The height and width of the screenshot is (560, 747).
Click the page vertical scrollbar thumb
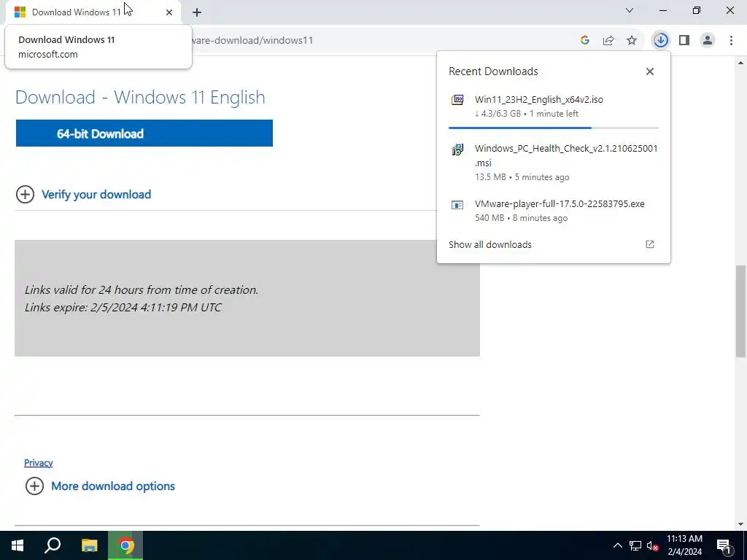741,311
